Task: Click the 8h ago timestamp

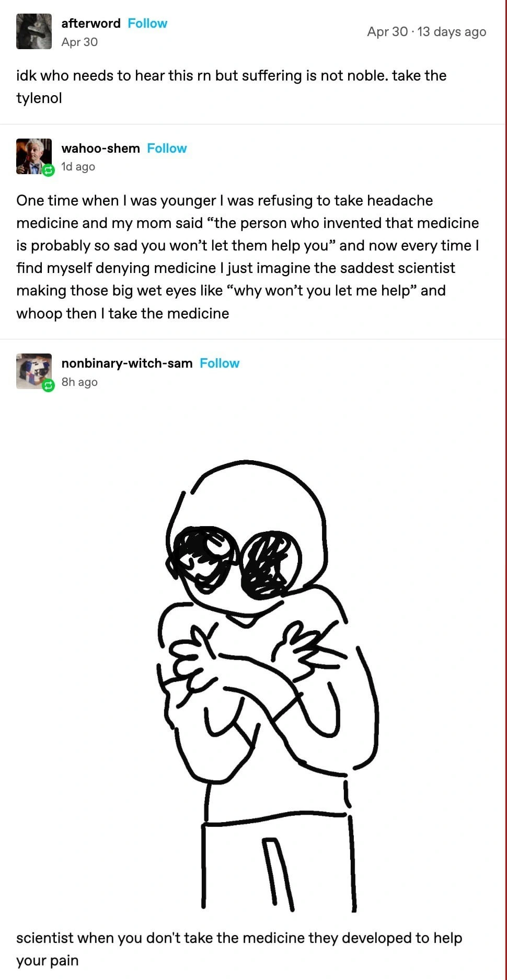Action: coord(79,382)
